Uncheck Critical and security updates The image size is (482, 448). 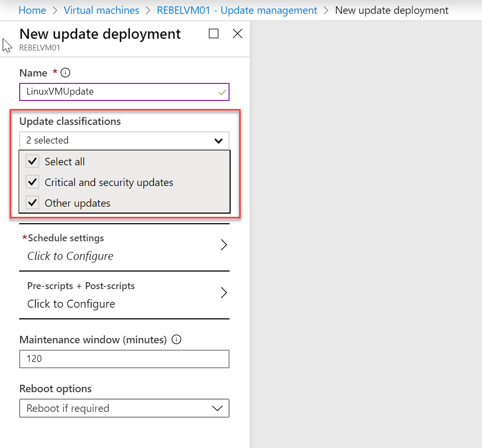[x=32, y=182]
